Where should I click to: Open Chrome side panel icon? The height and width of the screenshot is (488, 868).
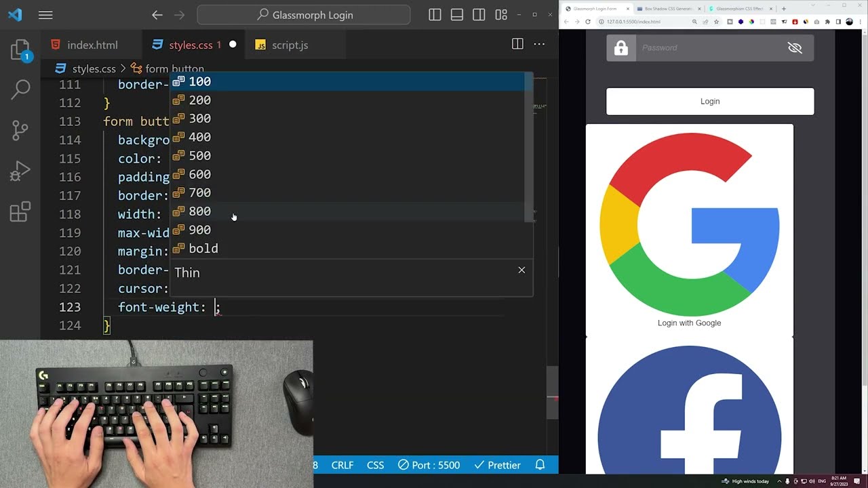coord(838,22)
